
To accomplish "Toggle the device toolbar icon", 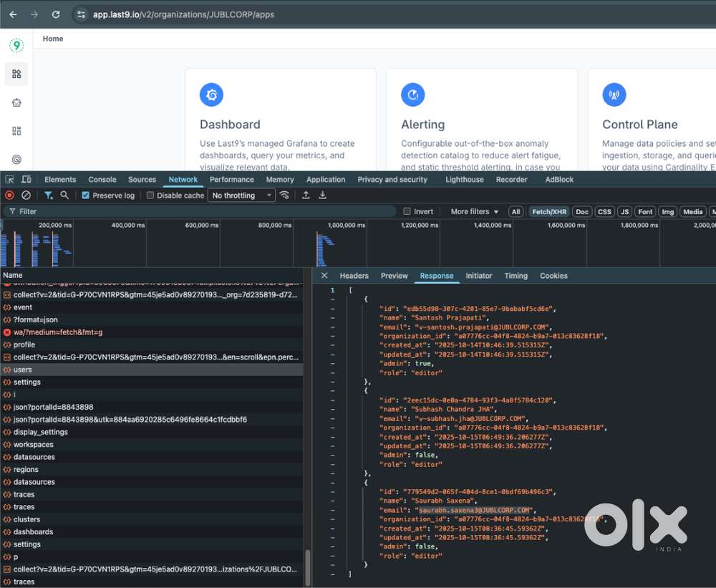I will [x=26, y=180].
